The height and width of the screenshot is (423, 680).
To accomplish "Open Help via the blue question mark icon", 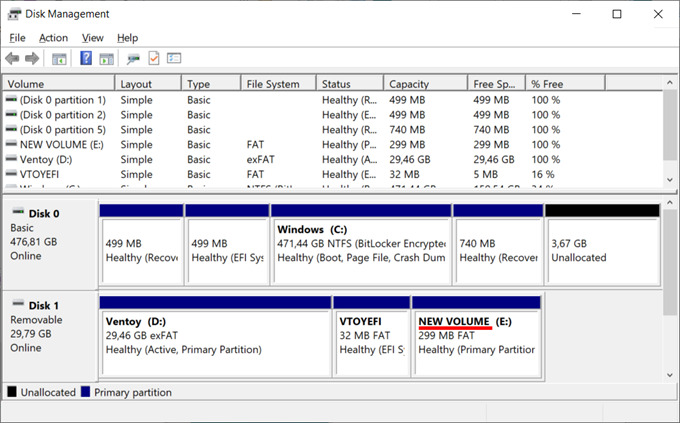I will point(86,59).
